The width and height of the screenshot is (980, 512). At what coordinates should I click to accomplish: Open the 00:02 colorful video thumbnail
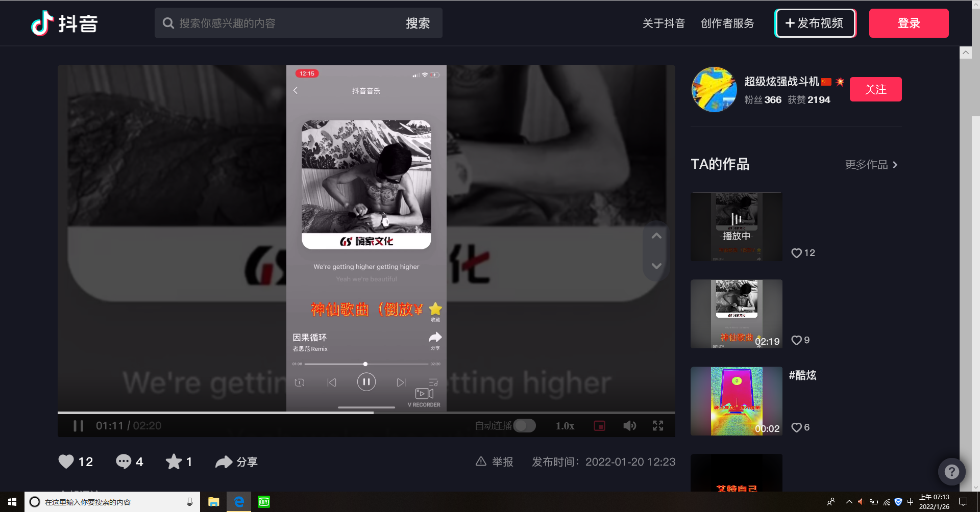click(736, 401)
